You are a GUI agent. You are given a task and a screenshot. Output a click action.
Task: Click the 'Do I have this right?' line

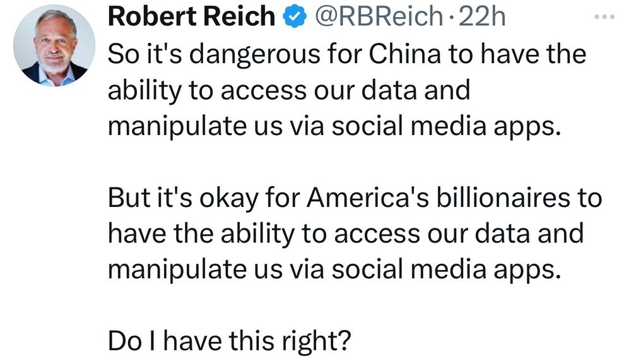click(x=230, y=341)
